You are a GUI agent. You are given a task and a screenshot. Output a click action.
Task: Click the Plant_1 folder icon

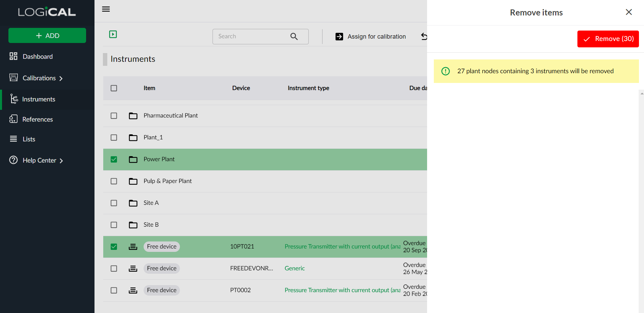[x=133, y=138]
